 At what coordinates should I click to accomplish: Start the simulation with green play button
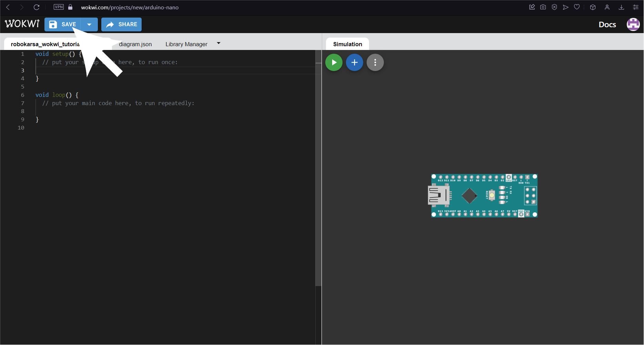(334, 62)
